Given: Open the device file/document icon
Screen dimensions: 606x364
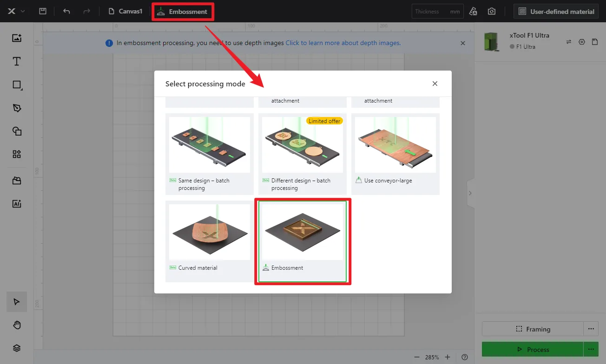Looking at the screenshot, I should [595, 42].
